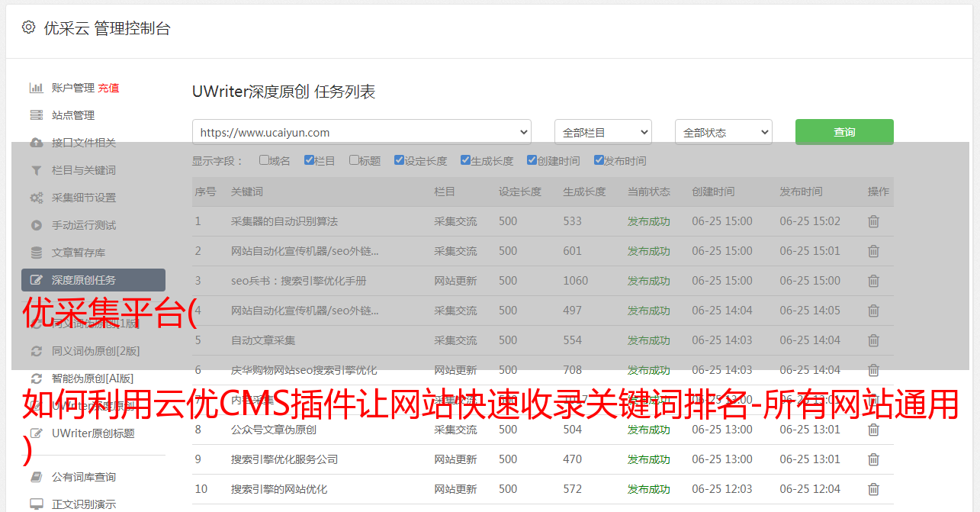980x512 pixels.
Task: Open UWriter原创标题 in the sidebar
Action: coord(93,433)
